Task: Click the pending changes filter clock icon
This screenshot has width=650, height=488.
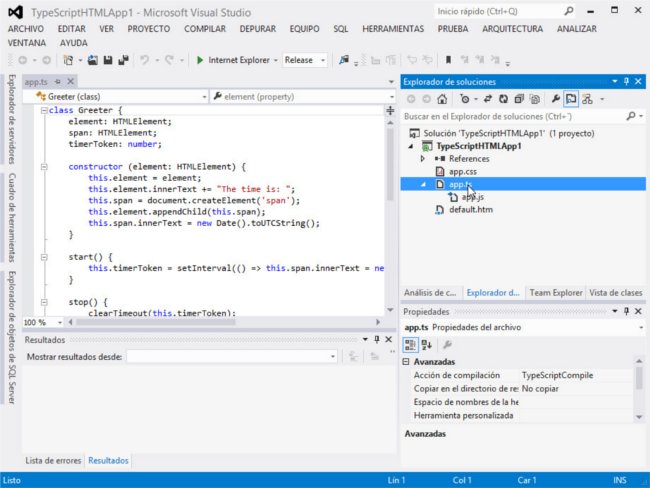Action: click(x=465, y=99)
